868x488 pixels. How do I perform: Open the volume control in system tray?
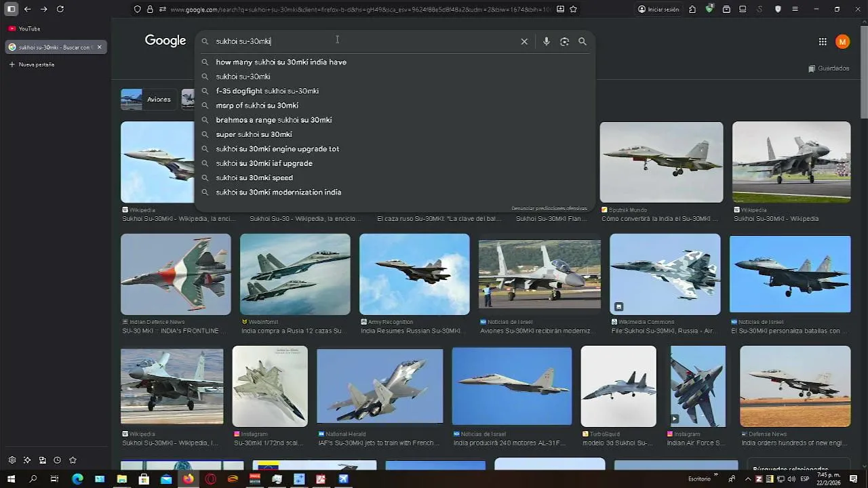pos(791,479)
